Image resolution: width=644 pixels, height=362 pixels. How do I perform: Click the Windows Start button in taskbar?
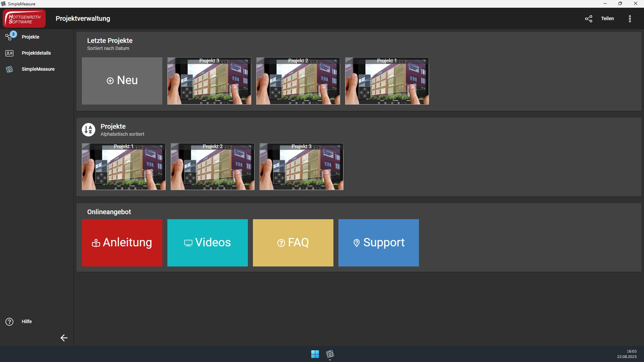[315, 354]
